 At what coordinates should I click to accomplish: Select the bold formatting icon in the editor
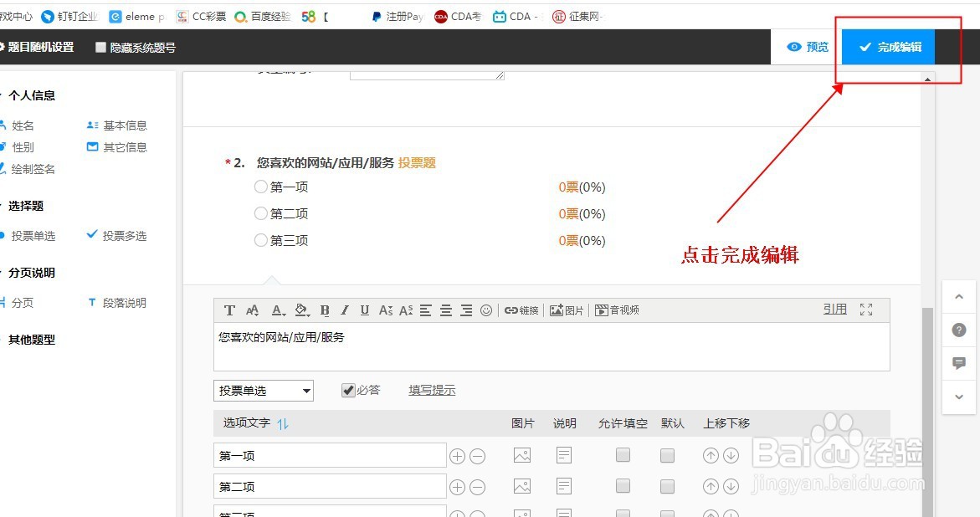(325, 310)
